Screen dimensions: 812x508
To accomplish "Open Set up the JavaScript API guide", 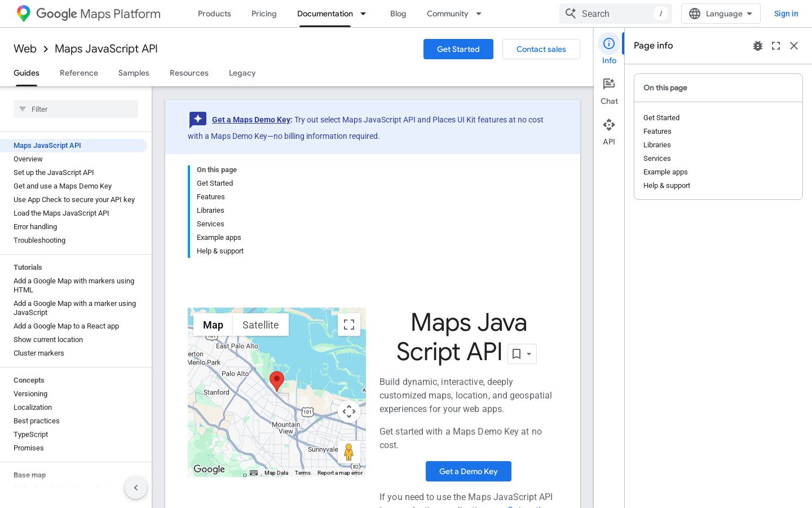I will coord(54,173).
